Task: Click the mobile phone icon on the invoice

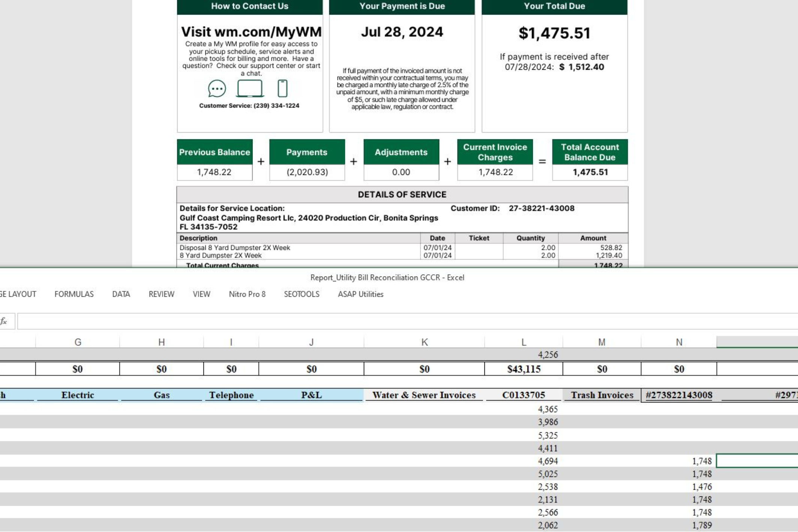Action: tap(282, 89)
